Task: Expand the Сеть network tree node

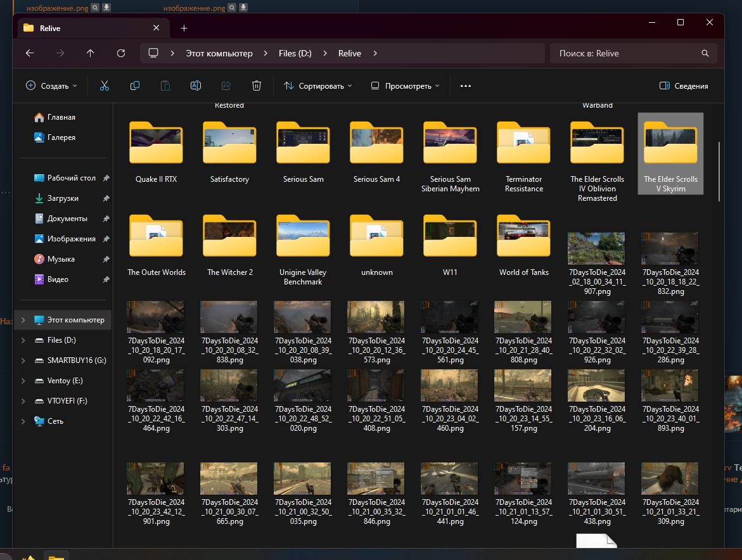Action: coord(23,421)
